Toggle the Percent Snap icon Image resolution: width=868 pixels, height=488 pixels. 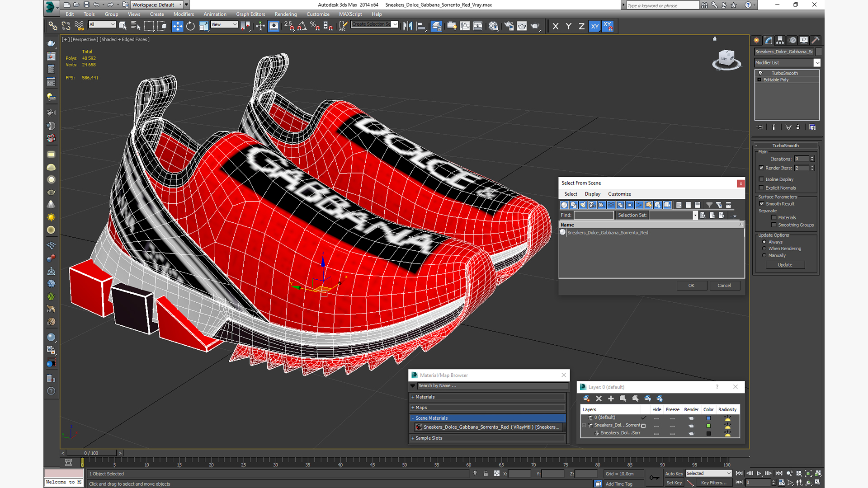315,26
